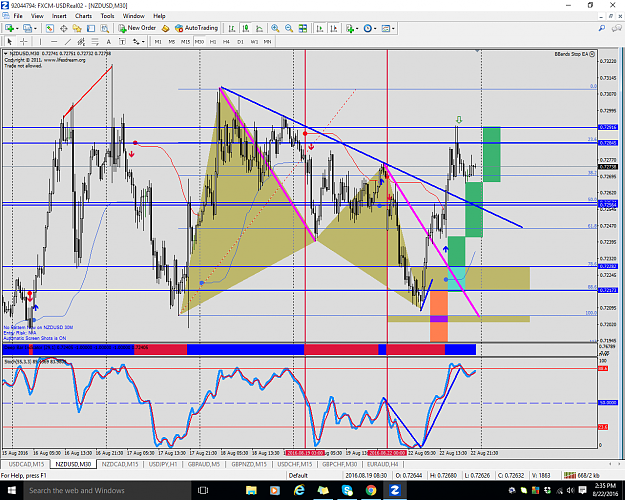This screenshot has width=625, height=500.
Task: Switch to M15 timeframe
Action: click(x=185, y=41)
